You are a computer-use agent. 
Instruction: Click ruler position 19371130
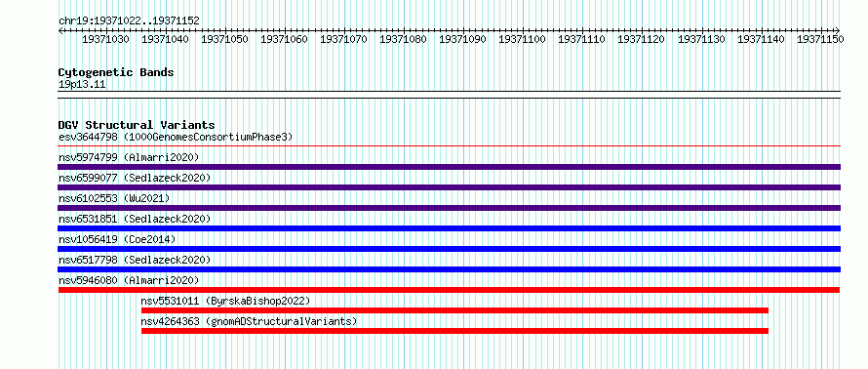[x=701, y=39]
